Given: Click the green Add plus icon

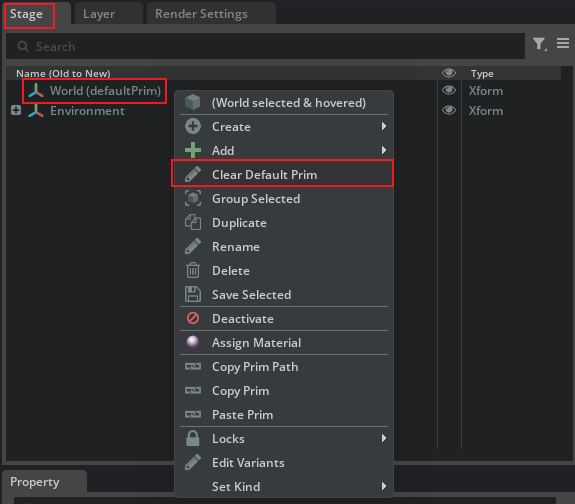Looking at the screenshot, I should point(193,150).
